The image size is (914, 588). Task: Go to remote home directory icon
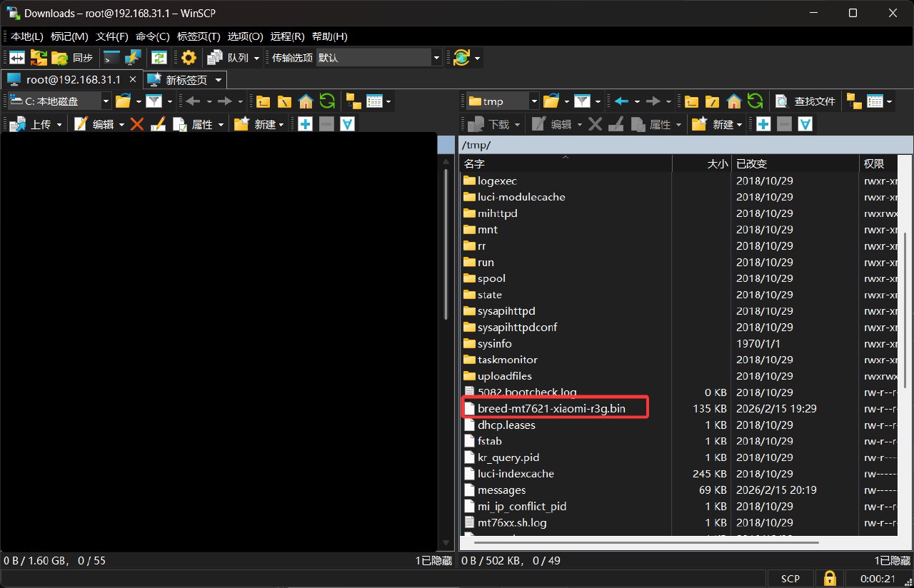pyautogui.click(x=733, y=101)
